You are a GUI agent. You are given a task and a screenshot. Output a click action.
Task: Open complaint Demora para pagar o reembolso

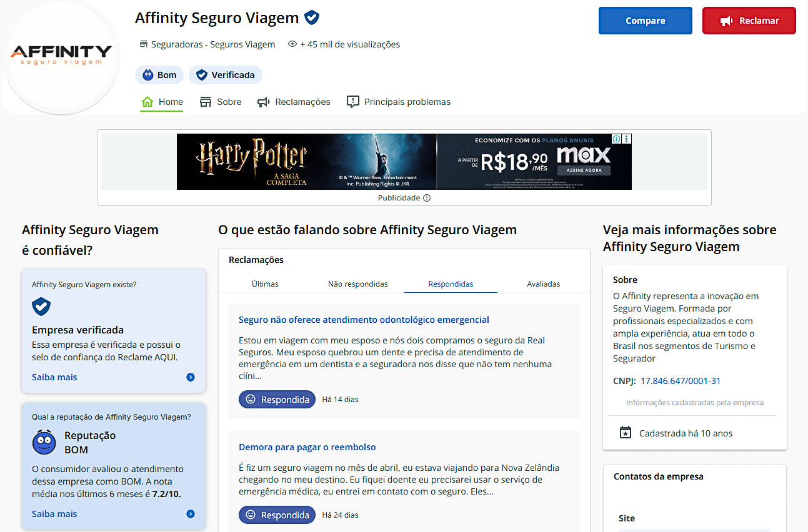point(307,447)
